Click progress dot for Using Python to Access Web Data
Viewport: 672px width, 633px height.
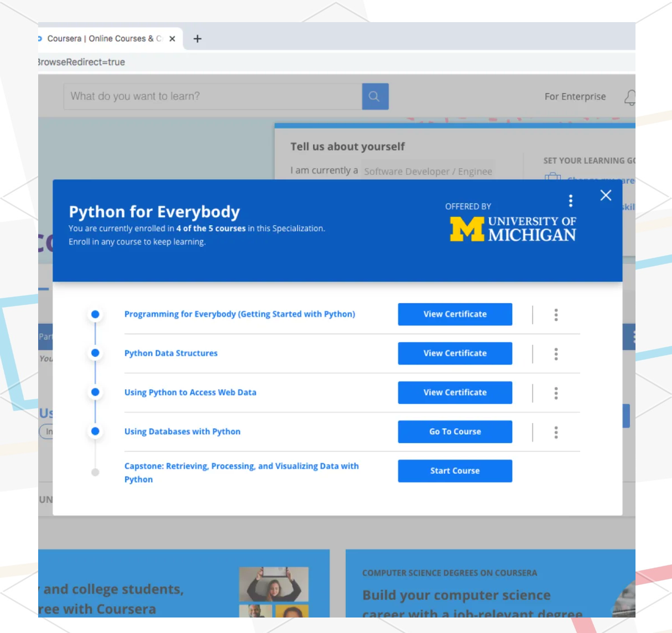pyautogui.click(x=95, y=392)
